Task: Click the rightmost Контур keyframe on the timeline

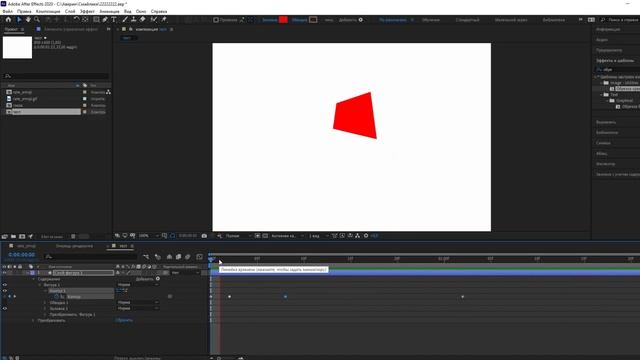Action: point(462,297)
